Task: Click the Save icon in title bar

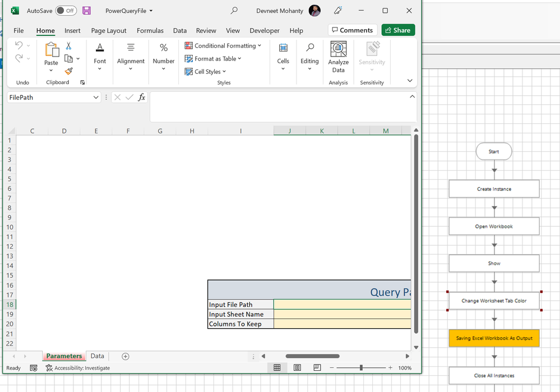Action: click(x=86, y=11)
